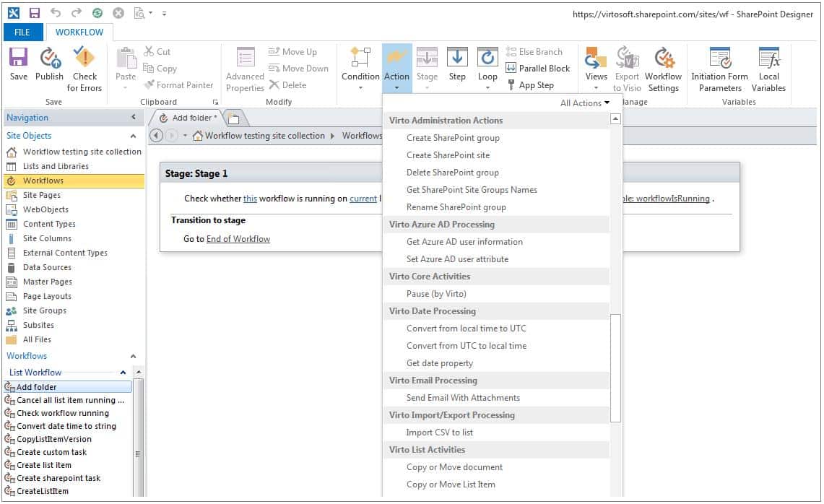This screenshot has height=504, width=824.
Task: Open the Condition dropdown
Action: pos(360,68)
